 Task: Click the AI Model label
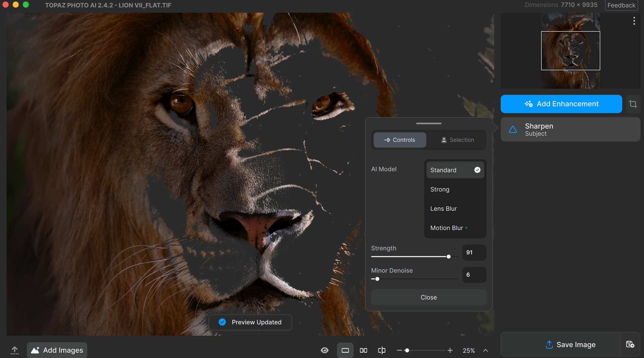coord(384,169)
